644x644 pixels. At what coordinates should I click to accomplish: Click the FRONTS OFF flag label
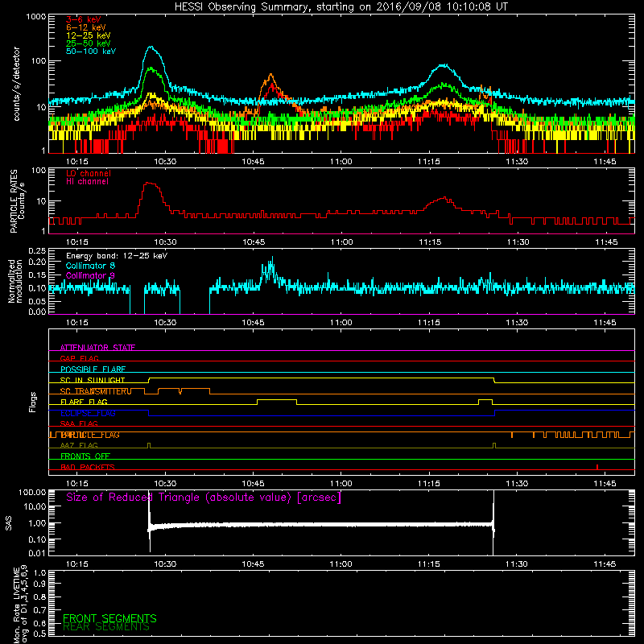click(85, 456)
